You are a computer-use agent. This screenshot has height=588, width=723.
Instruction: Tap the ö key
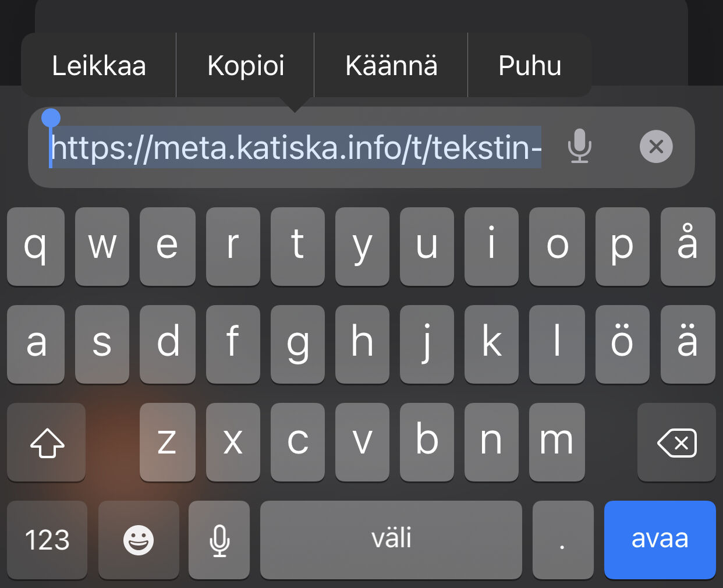(x=622, y=344)
